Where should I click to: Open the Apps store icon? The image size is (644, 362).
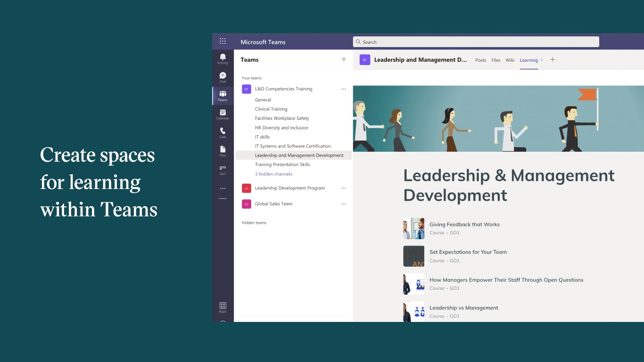tap(223, 307)
